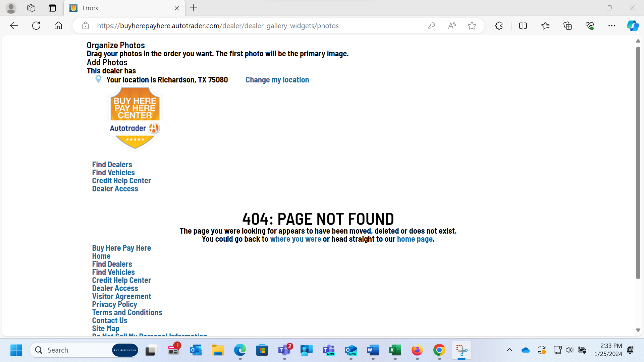This screenshot has width=644, height=362.
Task: Click the browser Refresh icon
Action: [36, 26]
